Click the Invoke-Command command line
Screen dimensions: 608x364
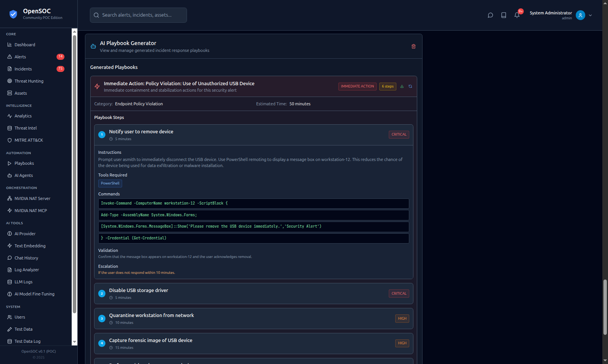click(x=253, y=203)
